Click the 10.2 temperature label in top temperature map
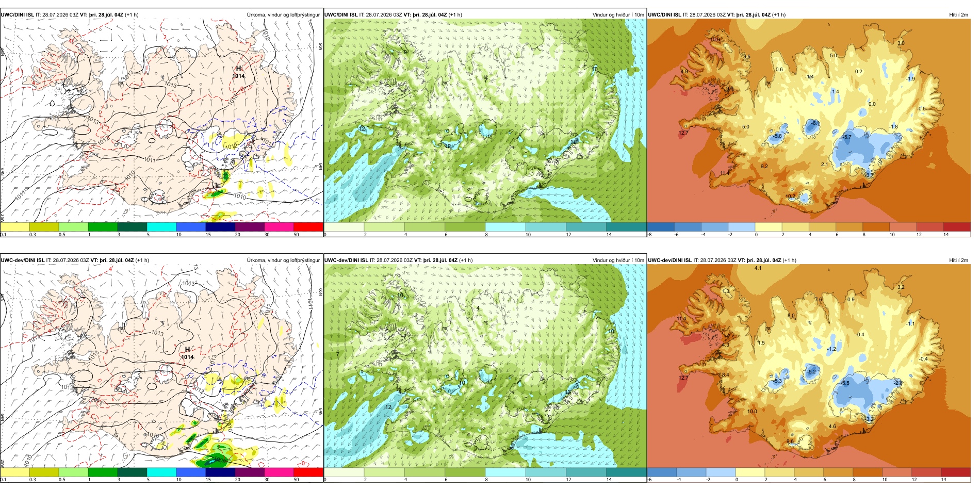The image size is (980, 490). 790,197
